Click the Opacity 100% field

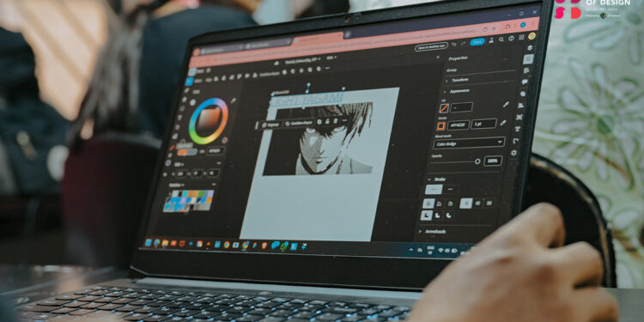tap(493, 161)
